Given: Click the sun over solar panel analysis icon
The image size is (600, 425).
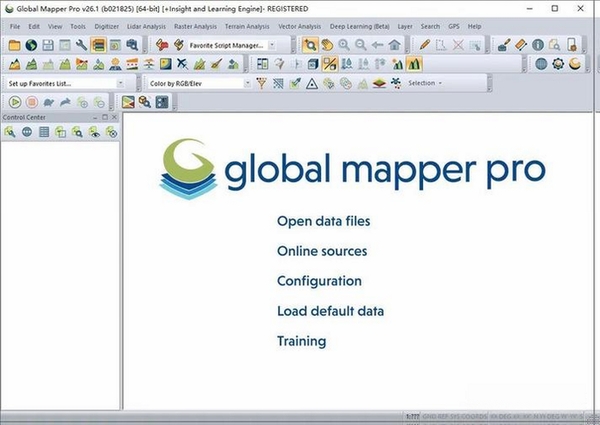Looking at the screenshot, I should click(115, 64).
